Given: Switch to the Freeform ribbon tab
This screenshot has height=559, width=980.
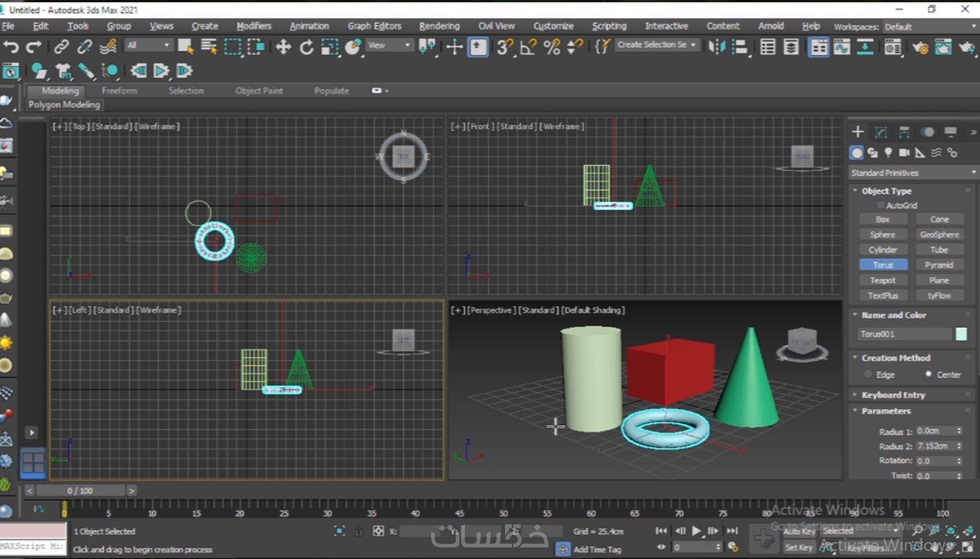Looking at the screenshot, I should pyautogui.click(x=119, y=90).
